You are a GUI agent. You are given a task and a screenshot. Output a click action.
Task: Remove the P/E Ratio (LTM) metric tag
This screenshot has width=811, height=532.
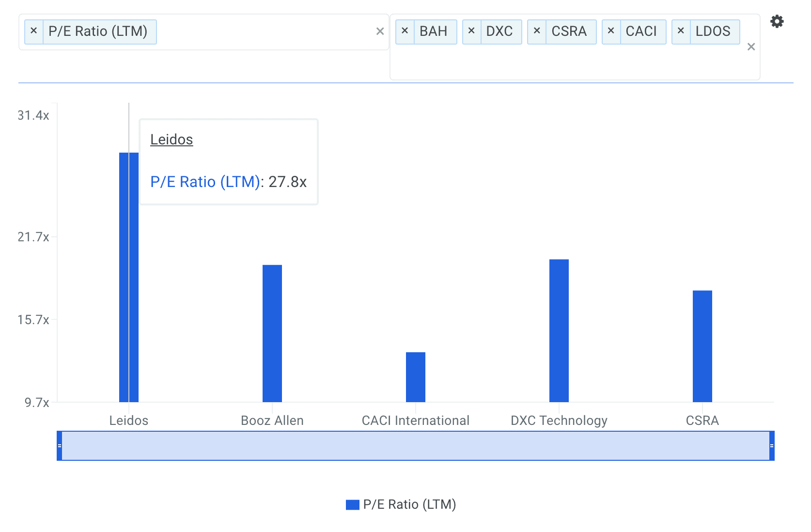(x=34, y=31)
